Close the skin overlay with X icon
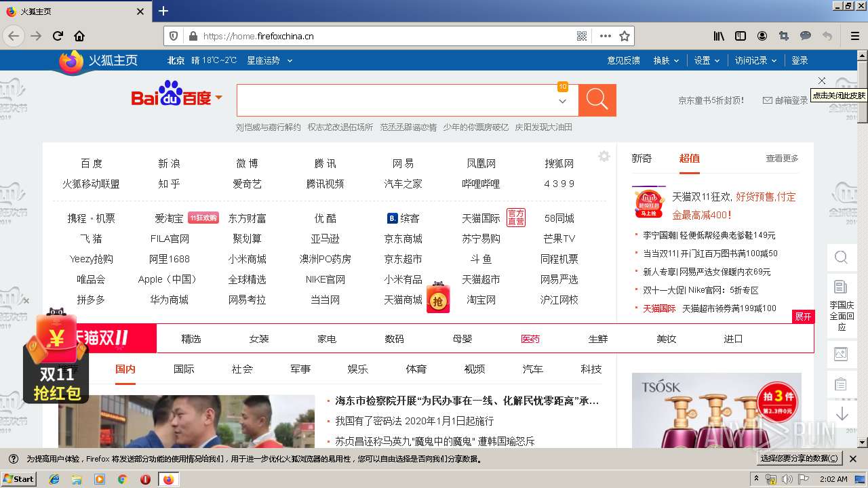The height and width of the screenshot is (488, 868). (x=822, y=81)
